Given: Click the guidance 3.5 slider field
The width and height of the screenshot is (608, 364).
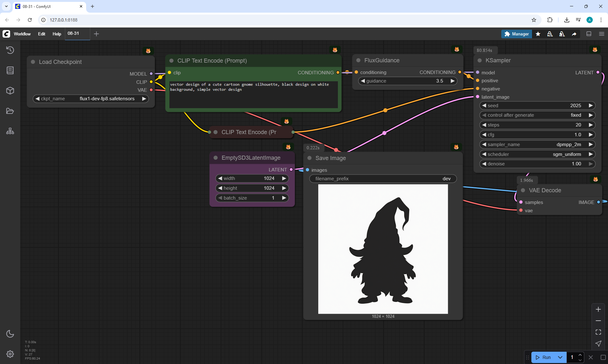Looking at the screenshot, I should [408, 81].
